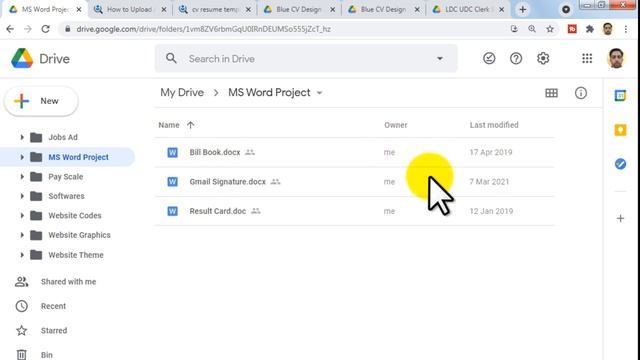This screenshot has width=640, height=360.
Task: Open the Google apps grid
Action: tap(587, 58)
